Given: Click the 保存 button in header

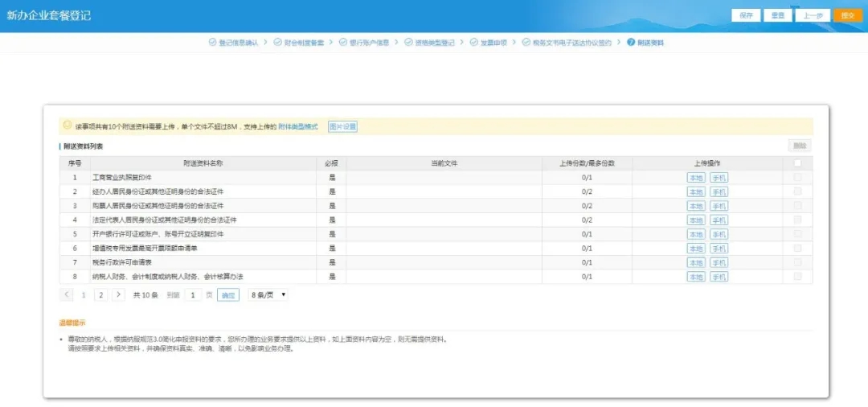Looking at the screenshot, I should (x=746, y=15).
